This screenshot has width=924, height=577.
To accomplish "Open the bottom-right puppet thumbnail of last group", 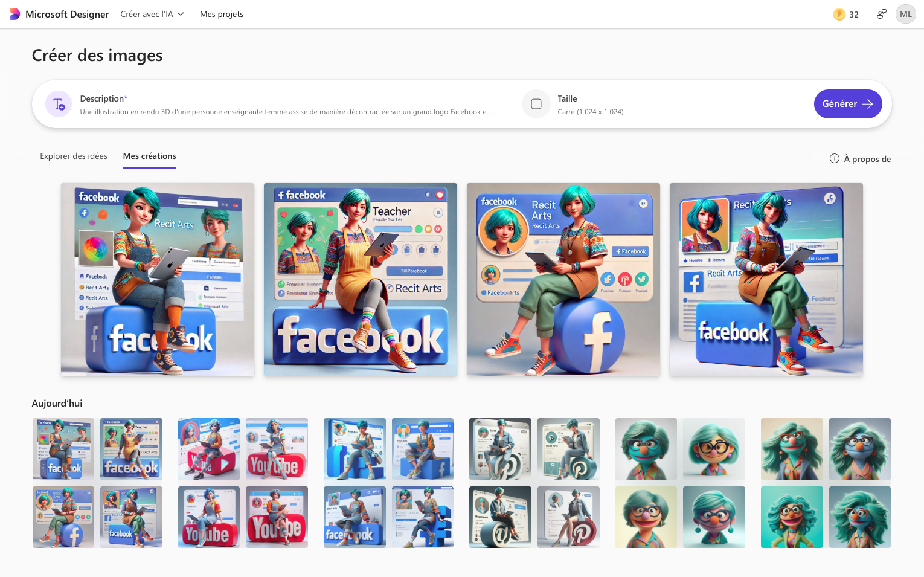I will point(860,517).
